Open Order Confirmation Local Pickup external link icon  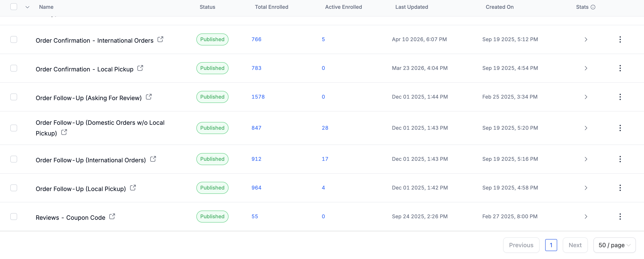(140, 68)
